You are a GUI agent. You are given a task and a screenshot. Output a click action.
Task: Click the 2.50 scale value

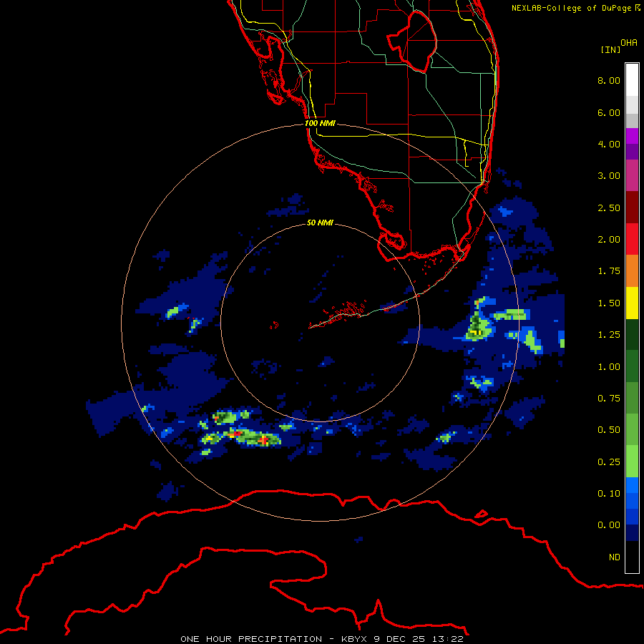point(609,208)
